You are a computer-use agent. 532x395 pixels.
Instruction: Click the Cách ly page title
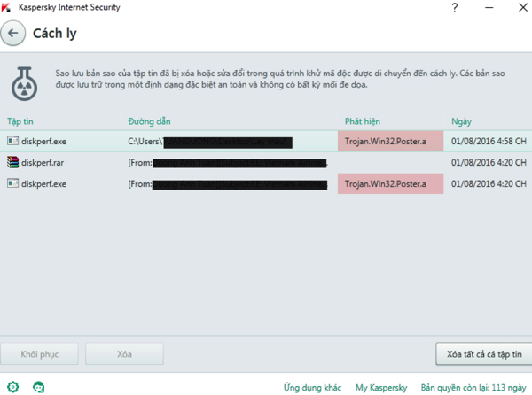pos(55,34)
